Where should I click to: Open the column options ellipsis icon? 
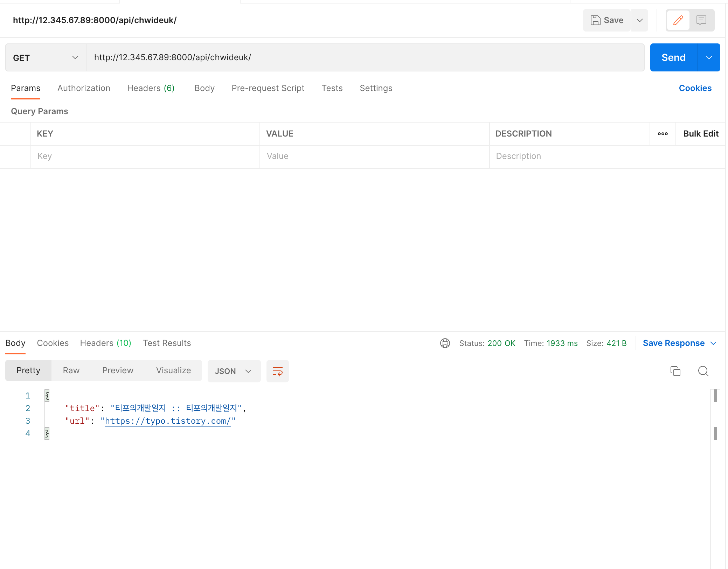pos(663,134)
